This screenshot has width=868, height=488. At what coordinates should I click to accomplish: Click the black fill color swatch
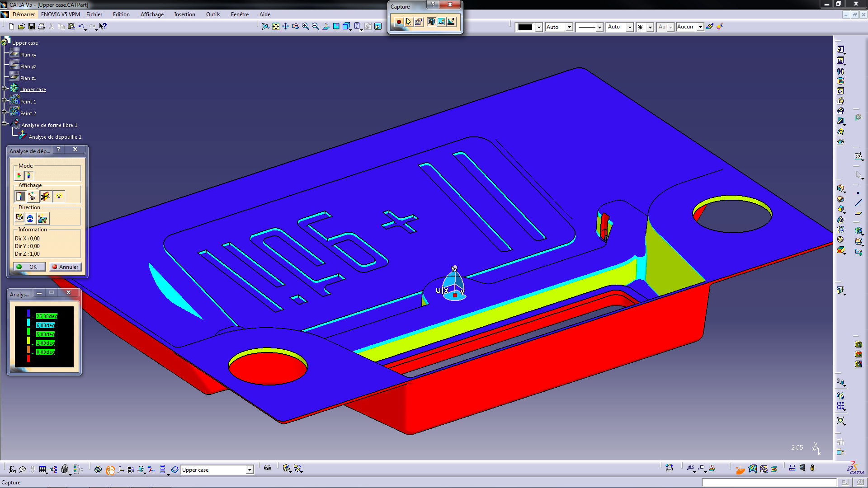pos(525,27)
